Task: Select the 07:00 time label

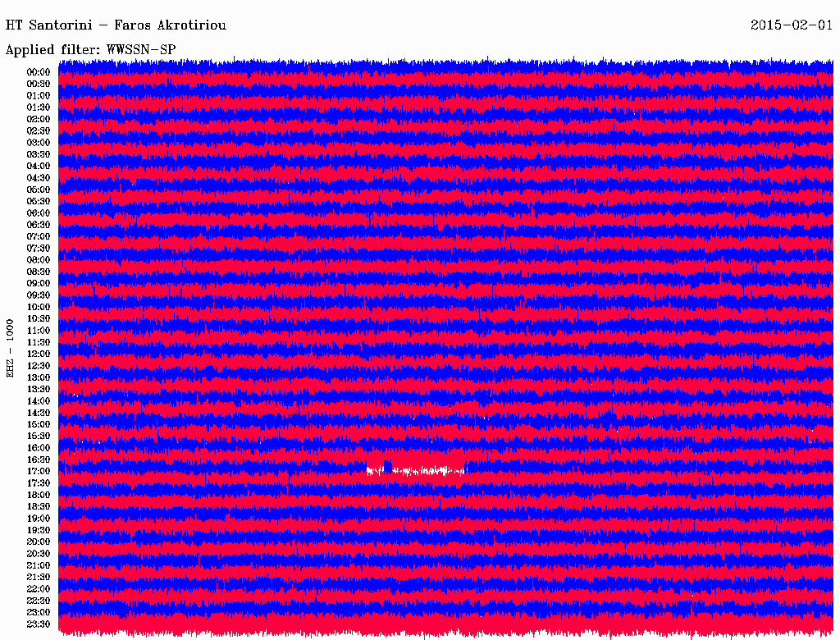Action: point(39,236)
